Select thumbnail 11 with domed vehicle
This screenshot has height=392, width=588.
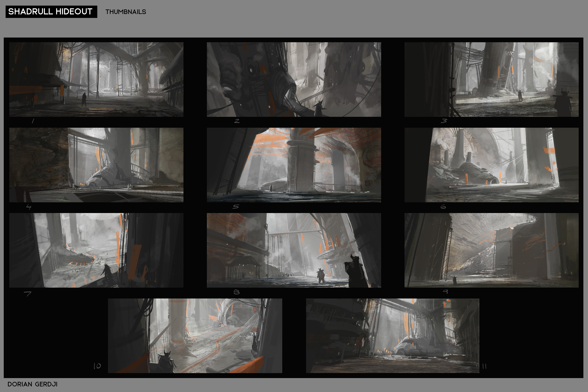[392, 336]
